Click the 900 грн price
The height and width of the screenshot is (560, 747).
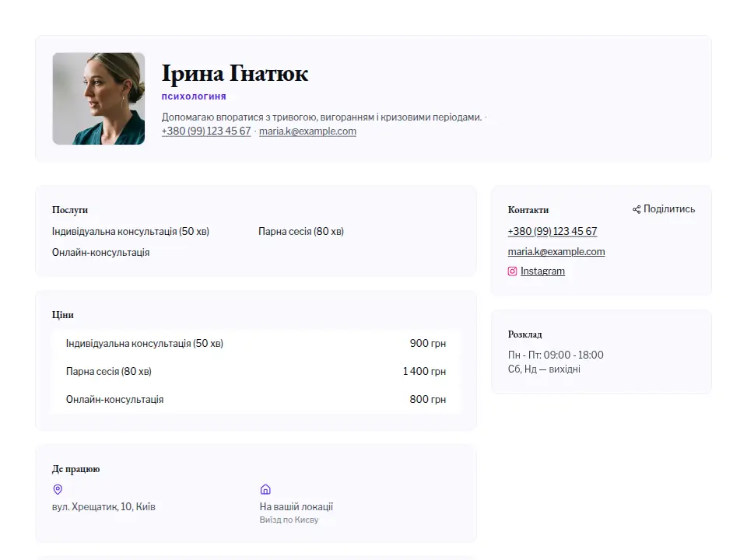(x=428, y=343)
